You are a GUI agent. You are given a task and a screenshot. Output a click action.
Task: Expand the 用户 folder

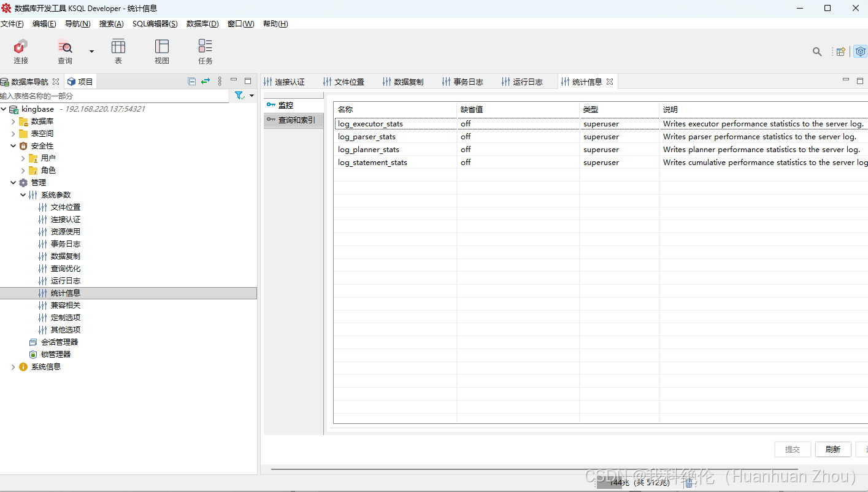23,158
